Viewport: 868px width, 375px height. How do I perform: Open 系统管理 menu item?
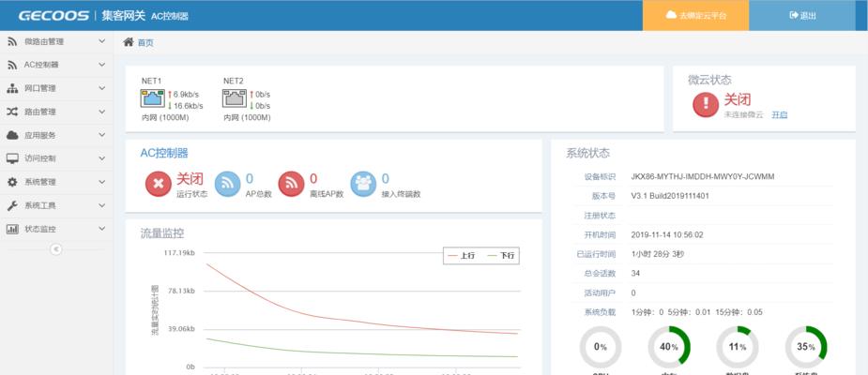56,182
